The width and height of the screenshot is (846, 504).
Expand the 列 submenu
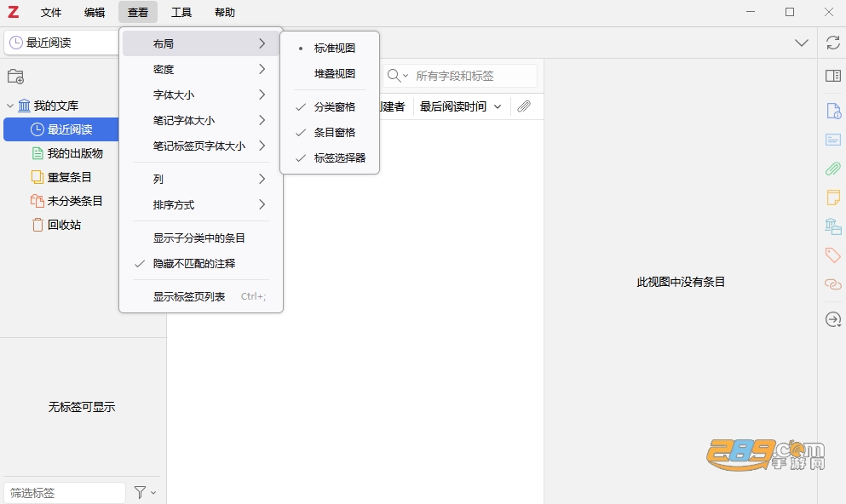point(201,179)
